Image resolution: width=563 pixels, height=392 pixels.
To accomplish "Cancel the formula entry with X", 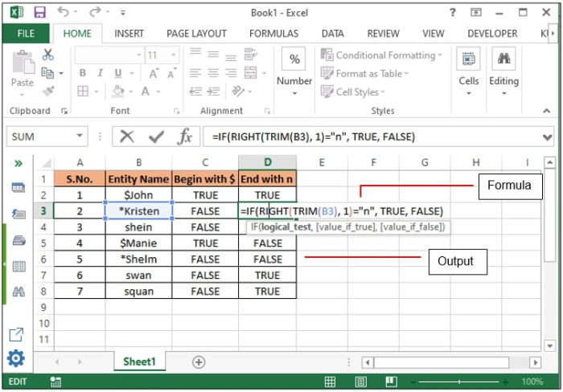I will pos(127,137).
